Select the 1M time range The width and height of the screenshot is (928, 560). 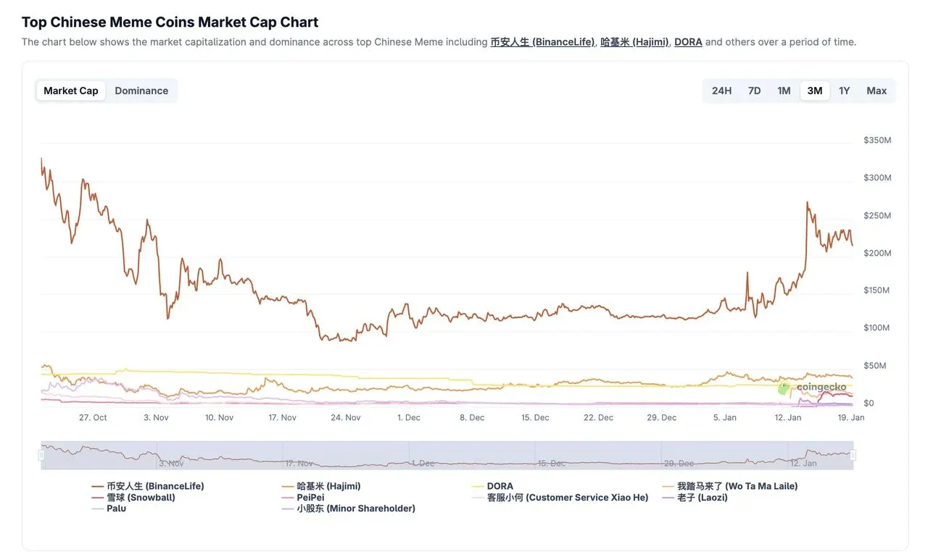click(783, 90)
